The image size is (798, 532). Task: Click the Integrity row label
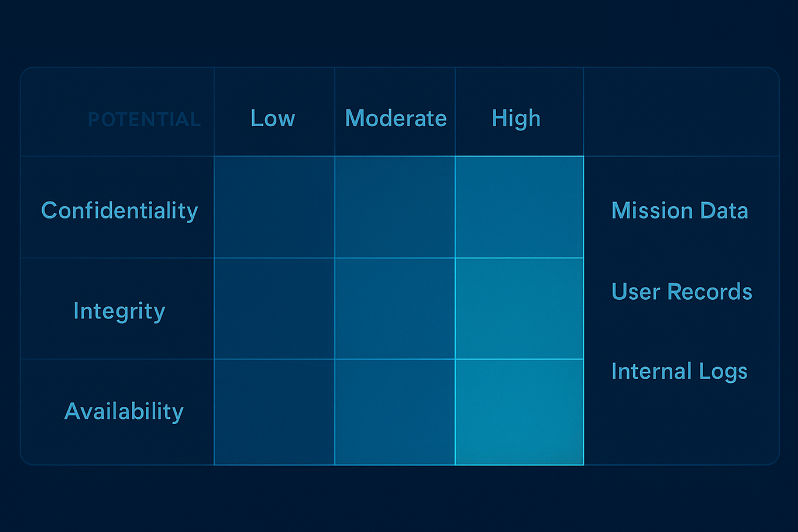point(119,311)
